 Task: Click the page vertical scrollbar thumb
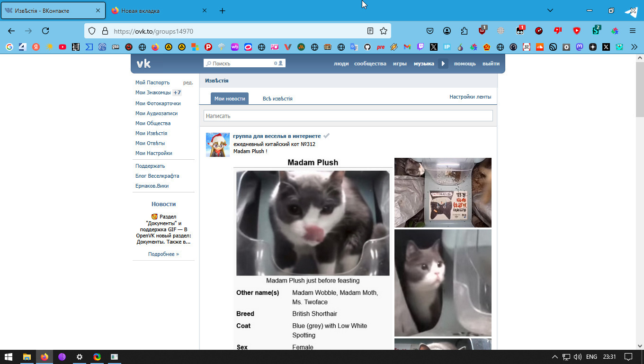click(x=640, y=90)
